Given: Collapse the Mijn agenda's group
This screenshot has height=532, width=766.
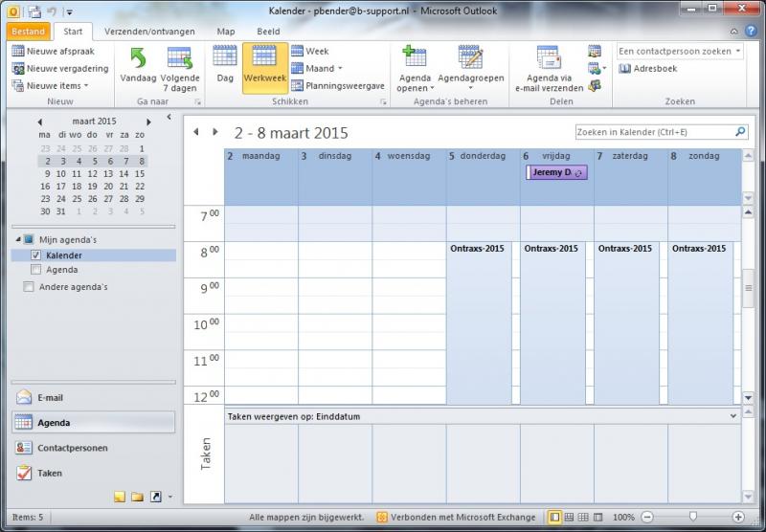Looking at the screenshot, I should point(18,239).
